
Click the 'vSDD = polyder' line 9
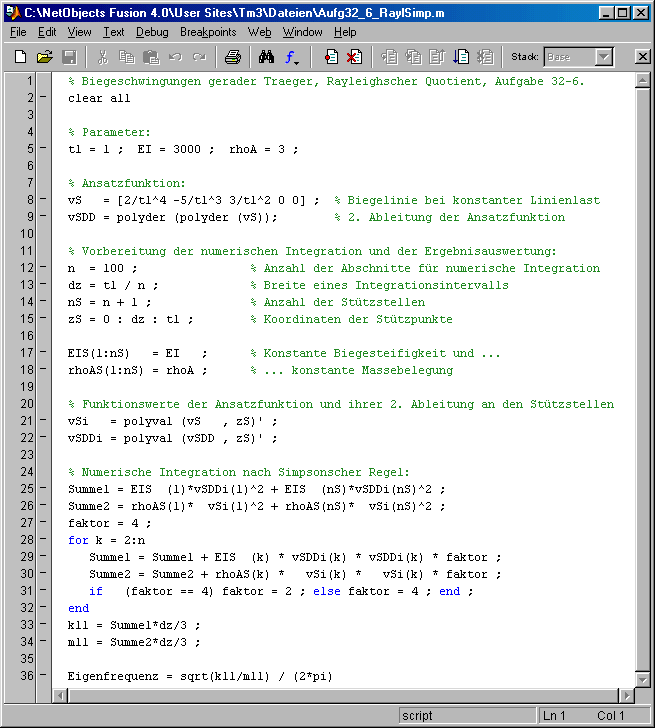coord(173,217)
